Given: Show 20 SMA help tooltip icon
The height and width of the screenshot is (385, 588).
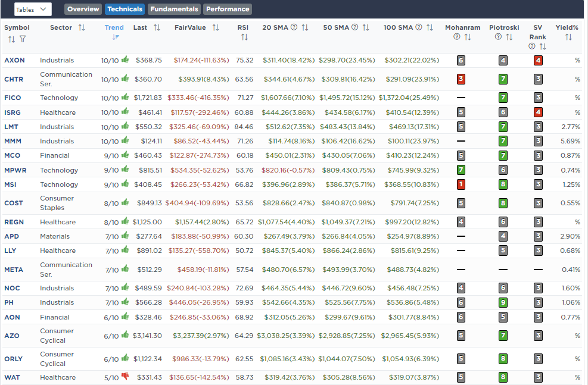Looking at the screenshot, I should click(294, 27).
